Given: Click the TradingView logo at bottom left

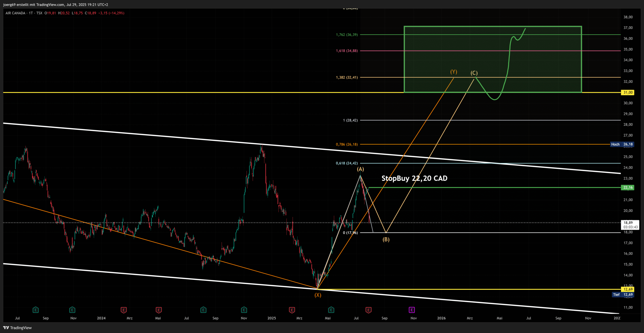Looking at the screenshot, I should [x=17, y=328].
